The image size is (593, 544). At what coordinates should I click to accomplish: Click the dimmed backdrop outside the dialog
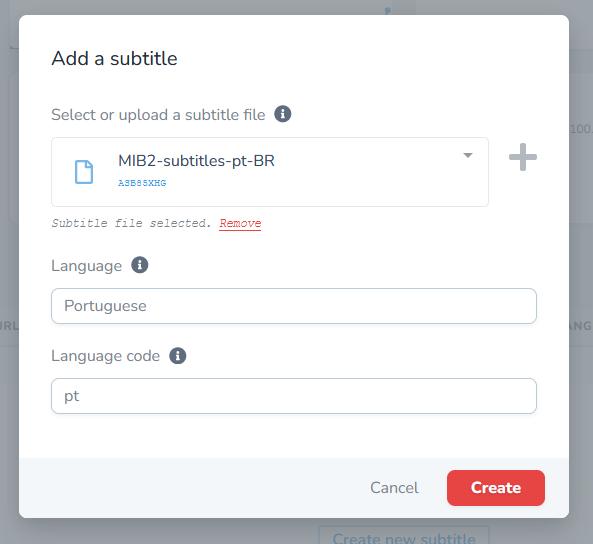[x=581, y=265]
